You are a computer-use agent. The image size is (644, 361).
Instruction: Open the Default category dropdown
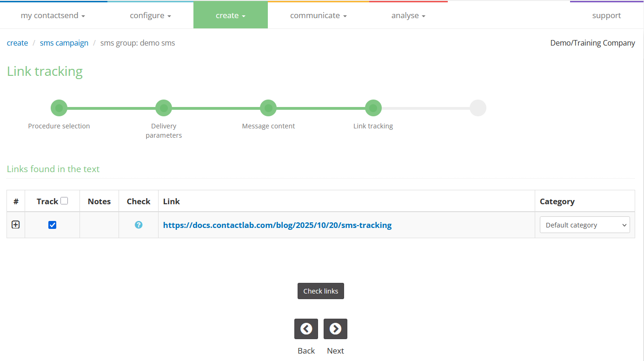click(x=584, y=225)
